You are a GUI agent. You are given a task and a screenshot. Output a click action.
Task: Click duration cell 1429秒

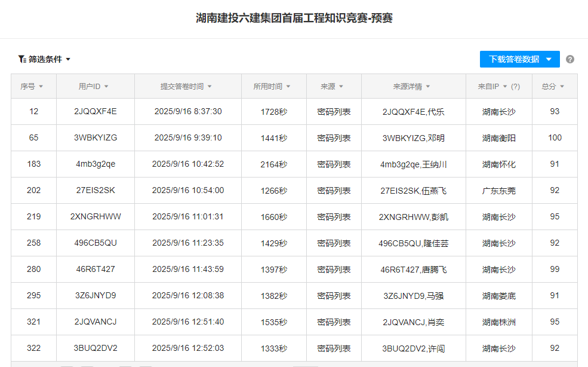(x=274, y=243)
